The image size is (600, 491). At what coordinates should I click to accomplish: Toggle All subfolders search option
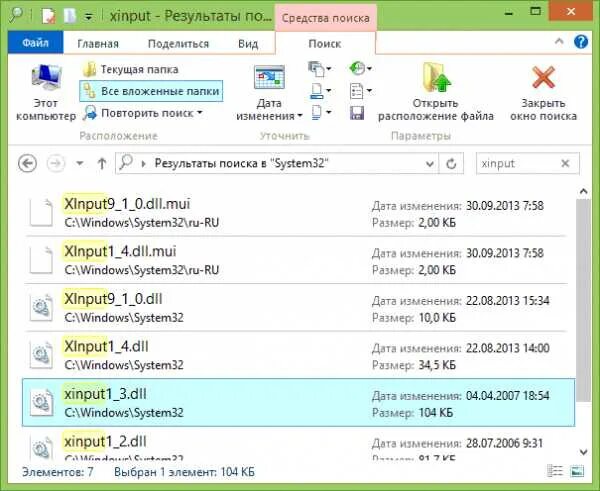pos(151,91)
